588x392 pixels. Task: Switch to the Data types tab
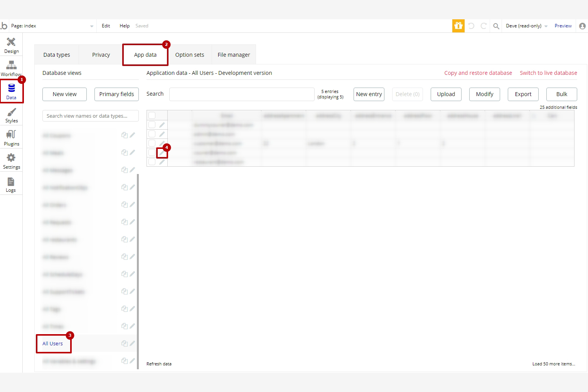(57, 55)
